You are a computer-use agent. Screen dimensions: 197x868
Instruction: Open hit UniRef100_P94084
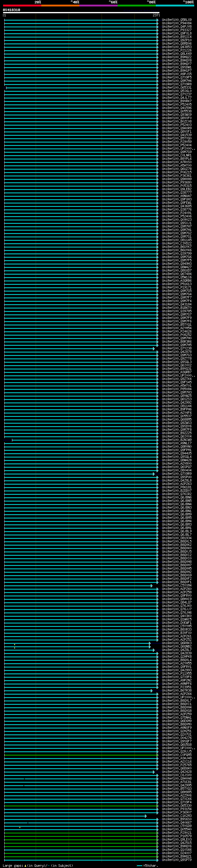click(x=176, y=23)
